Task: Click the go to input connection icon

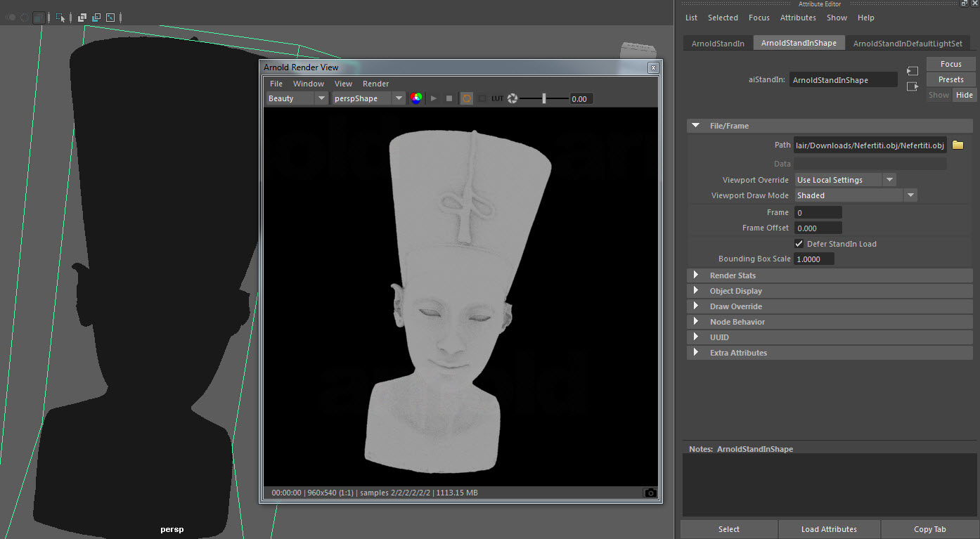Action: click(913, 71)
